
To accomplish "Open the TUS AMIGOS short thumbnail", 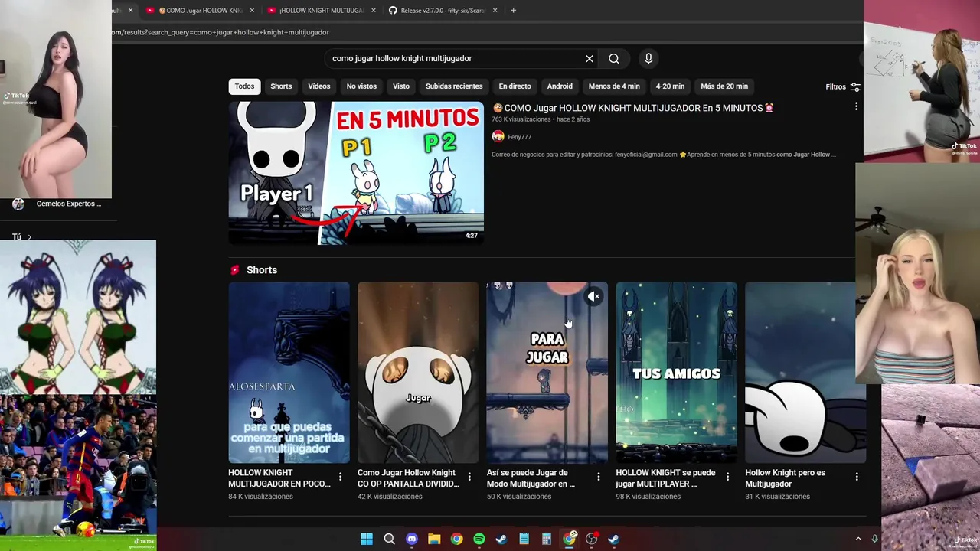I will [676, 373].
